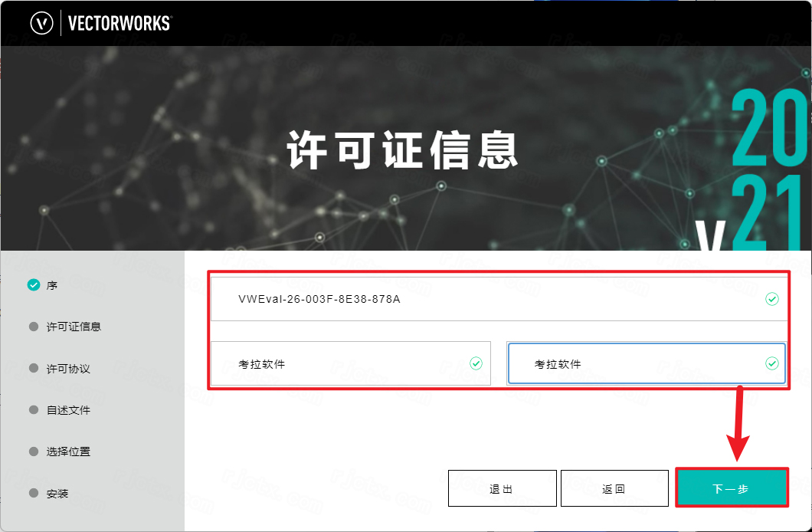Click the Vectorworks circular logo icon
Viewport: 812px width, 532px height.
click(x=41, y=23)
